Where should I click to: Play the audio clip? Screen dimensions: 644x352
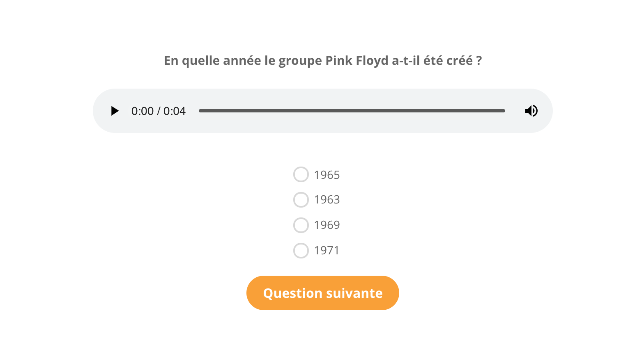(x=115, y=111)
